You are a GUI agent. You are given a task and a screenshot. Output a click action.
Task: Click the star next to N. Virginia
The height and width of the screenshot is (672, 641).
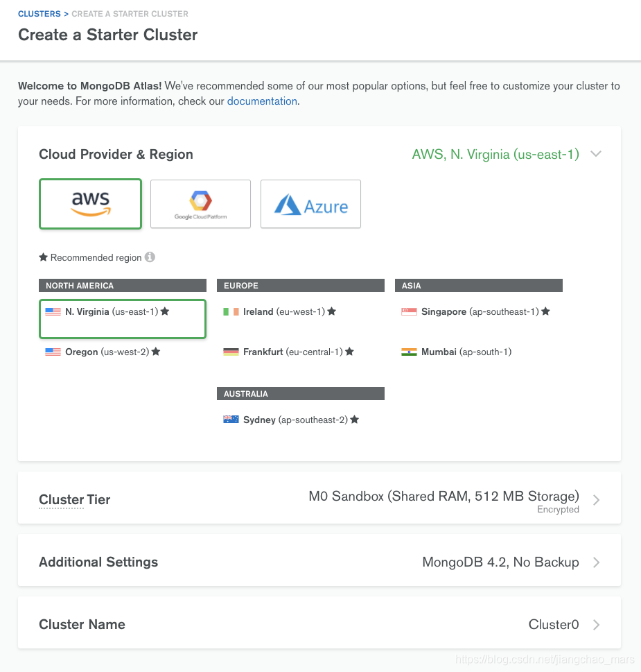coord(165,311)
